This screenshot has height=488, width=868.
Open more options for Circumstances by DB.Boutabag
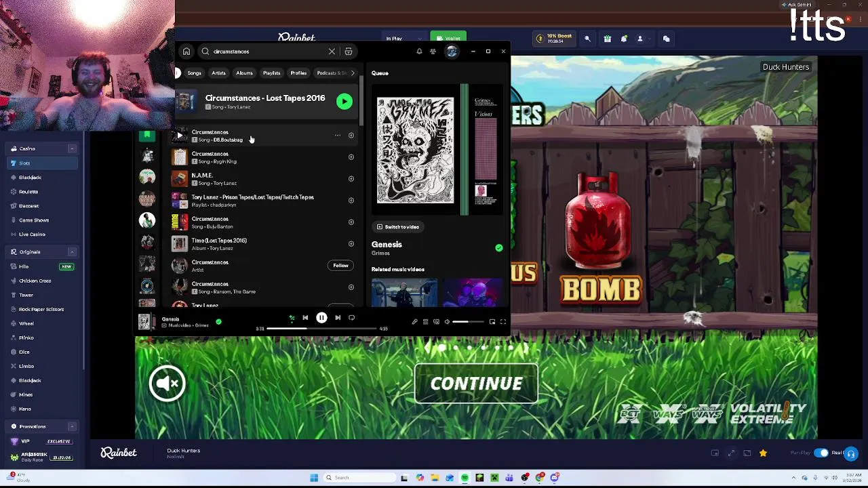click(x=338, y=136)
